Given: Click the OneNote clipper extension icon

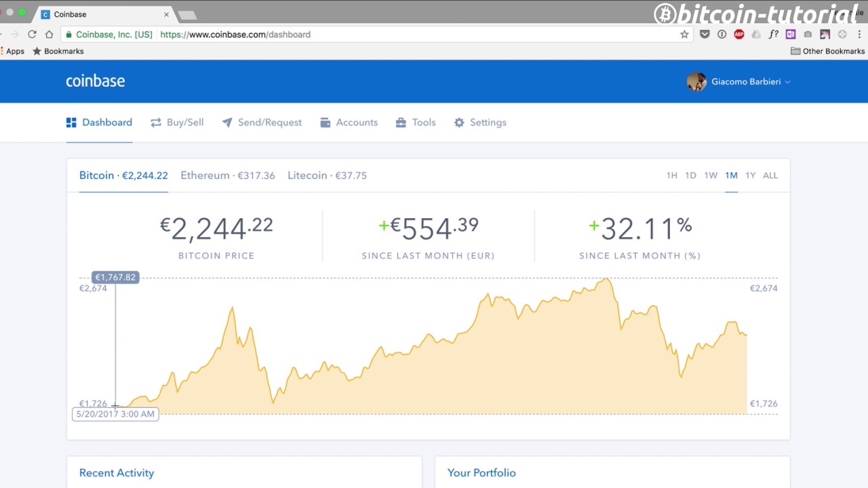Looking at the screenshot, I should click(791, 34).
